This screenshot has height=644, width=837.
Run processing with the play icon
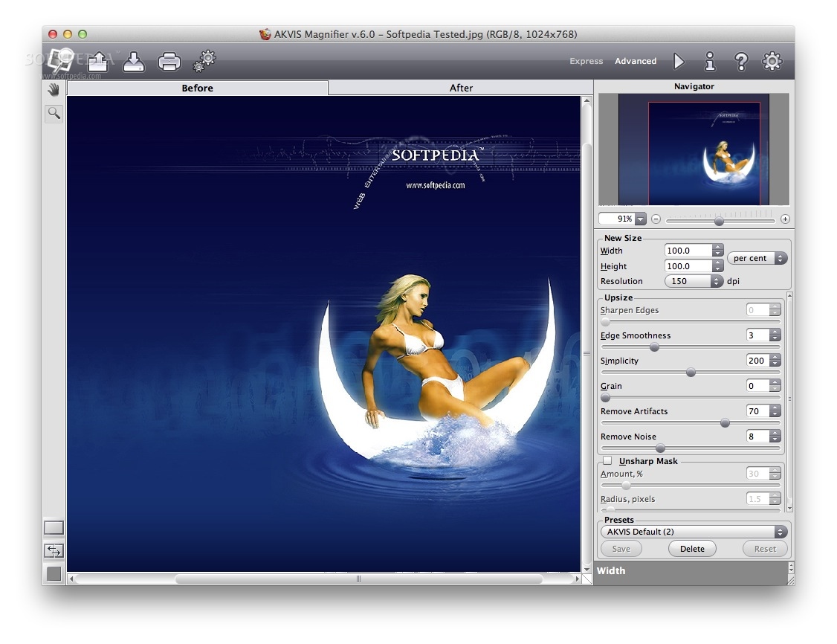pos(679,61)
